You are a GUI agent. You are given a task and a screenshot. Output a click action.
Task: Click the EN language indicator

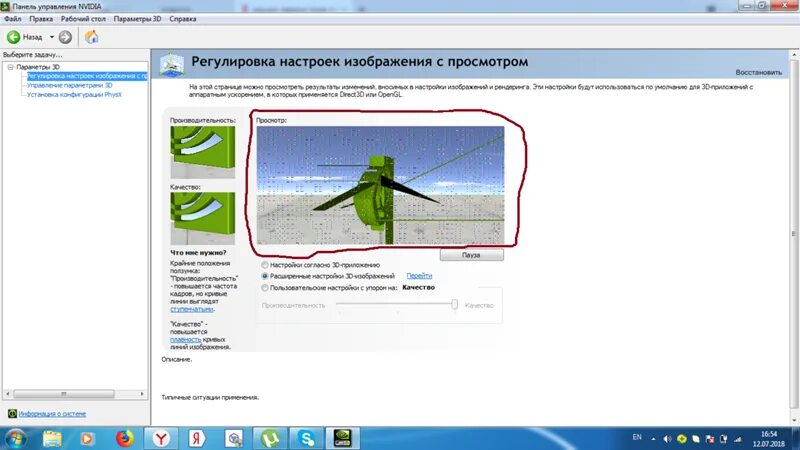637,437
